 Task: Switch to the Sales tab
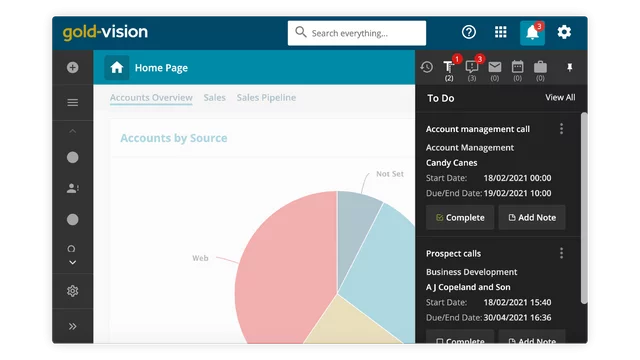(215, 98)
